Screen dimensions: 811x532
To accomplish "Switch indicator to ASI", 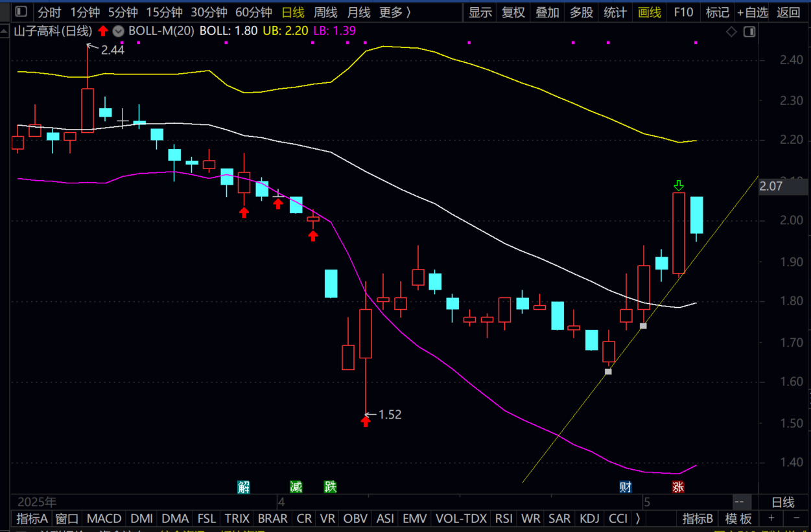I will (x=385, y=518).
